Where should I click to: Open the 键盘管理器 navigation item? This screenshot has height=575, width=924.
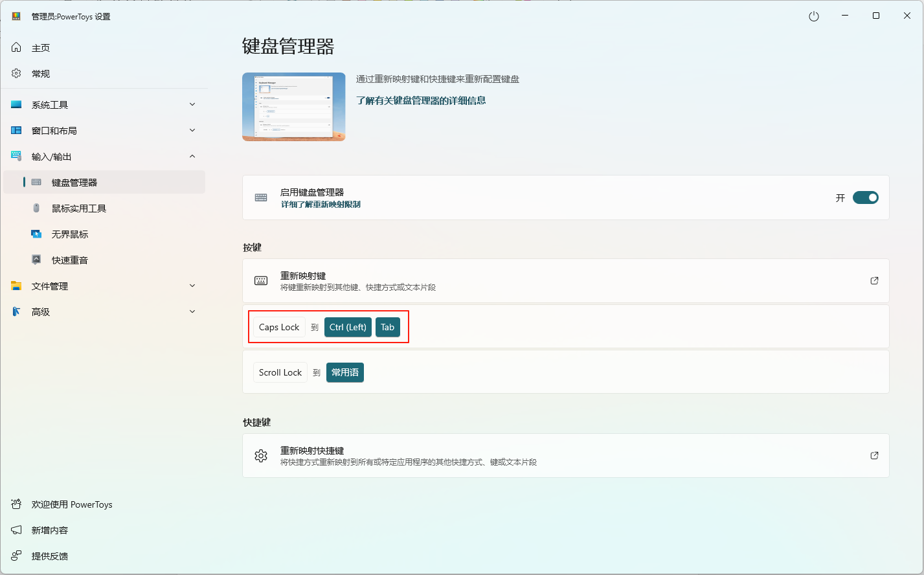(x=104, y=182)
